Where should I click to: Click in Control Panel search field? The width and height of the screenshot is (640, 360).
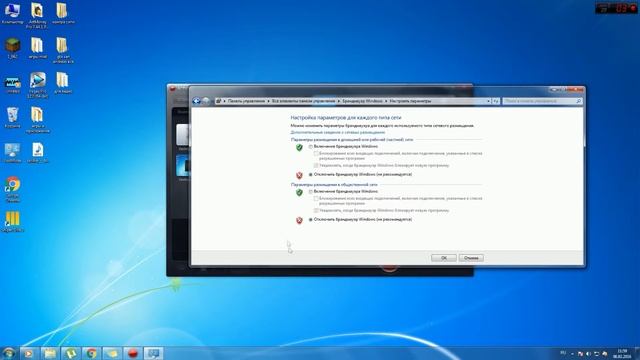point(542,101)
